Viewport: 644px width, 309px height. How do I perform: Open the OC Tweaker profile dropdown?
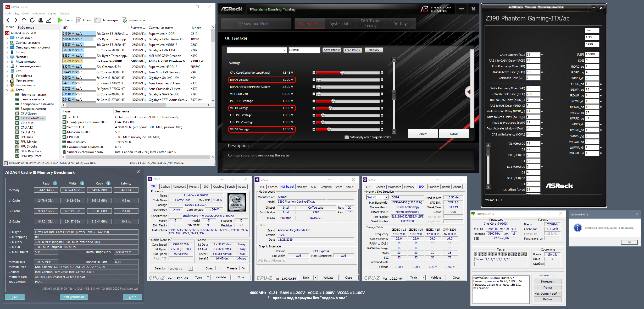pyautogui.click(x=284, y=50)
